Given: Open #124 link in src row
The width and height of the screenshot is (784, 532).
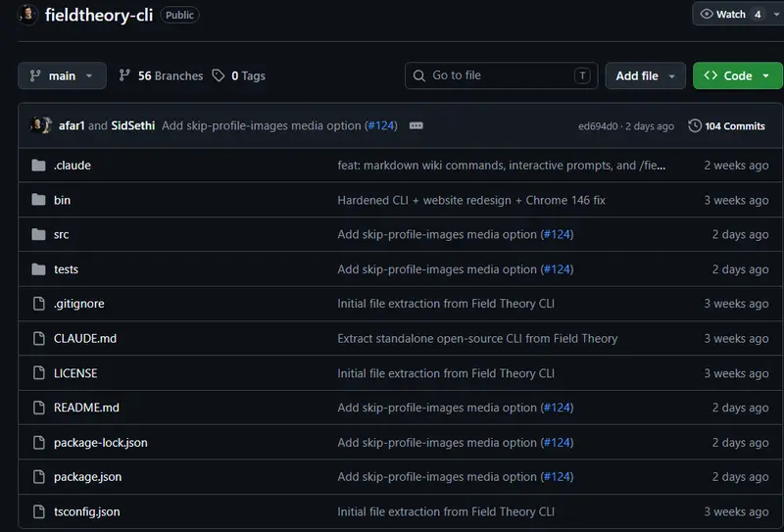Looking at the screenshot, I should point(558,234).
